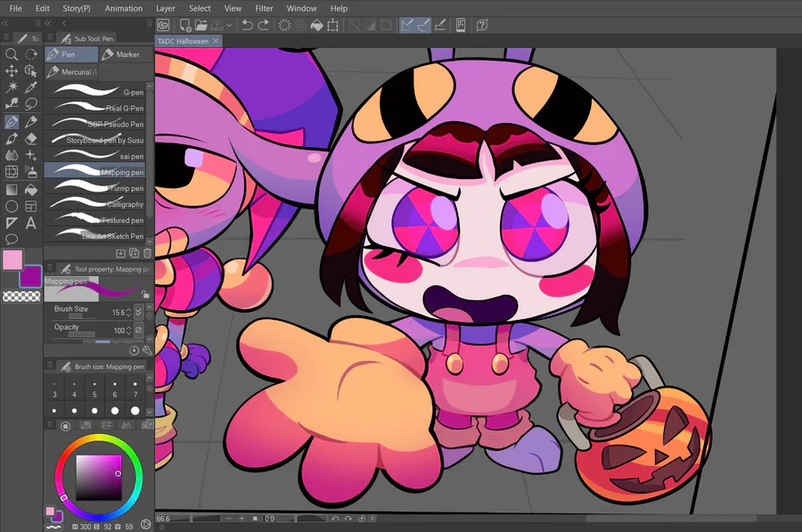Toggle Snap to Special Ruler
Image resolution: width=802 pixels, height=532 pixels.
[x=423, y=25]
